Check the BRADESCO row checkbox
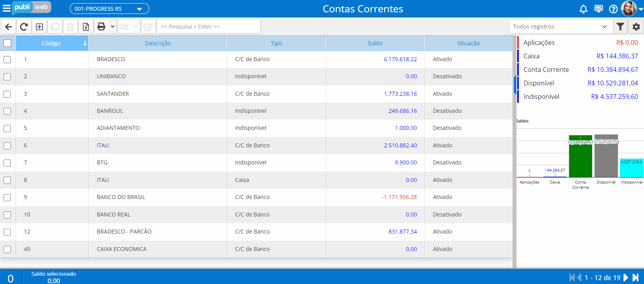The height and width of the screenshot is (284, 644). (x=7, y=60)
